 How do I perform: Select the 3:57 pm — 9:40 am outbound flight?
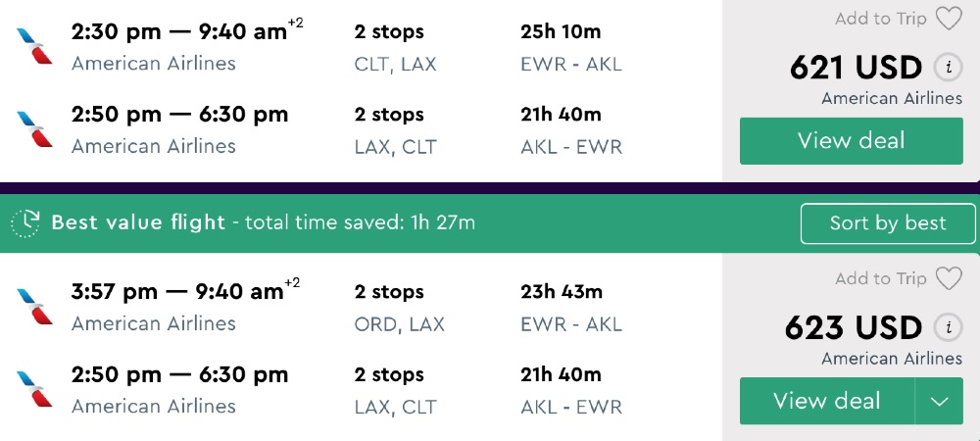(x=177, y=292)
